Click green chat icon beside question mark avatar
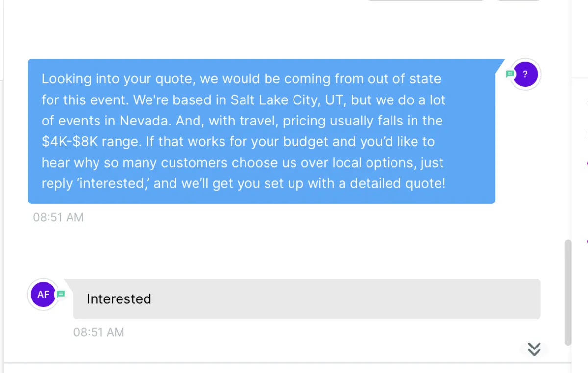Viewport: 588px width, 373px height. (x=510, y=74)
